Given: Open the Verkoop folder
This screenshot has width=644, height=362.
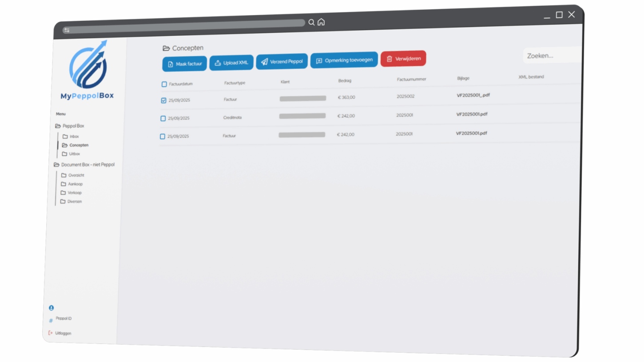Looking at the screenshot, I should [x=74, y=193].
